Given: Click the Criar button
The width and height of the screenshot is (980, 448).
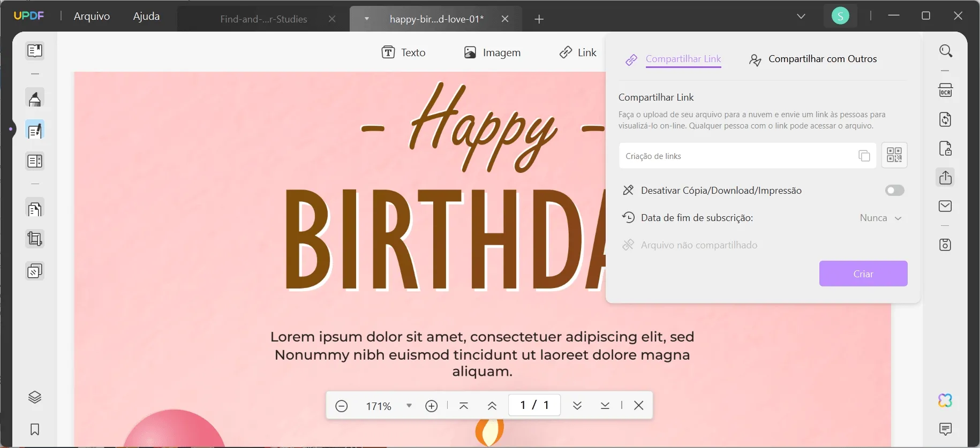Looking at the screenshot, I should [x=863, y=274].
